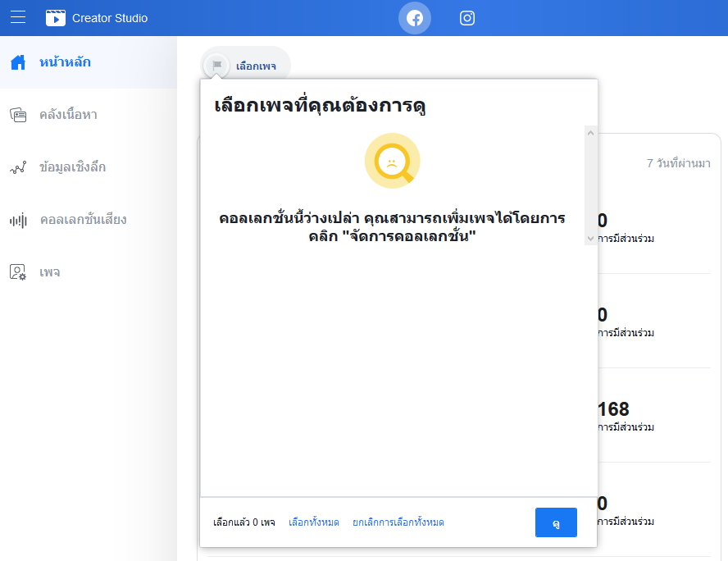Switch to the Facebook platform icon
The width and height of the screenshot is (728, 561).
click(415, 18)
